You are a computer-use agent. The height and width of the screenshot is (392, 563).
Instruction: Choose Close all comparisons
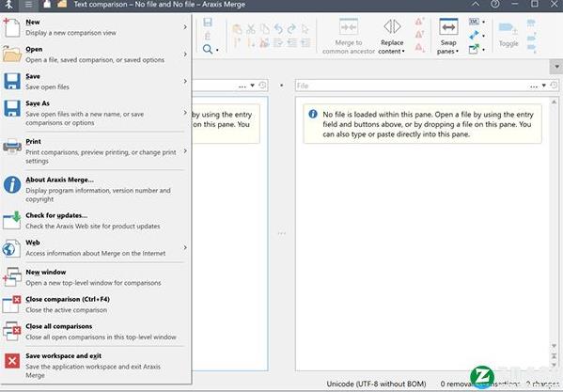(95, 331)
